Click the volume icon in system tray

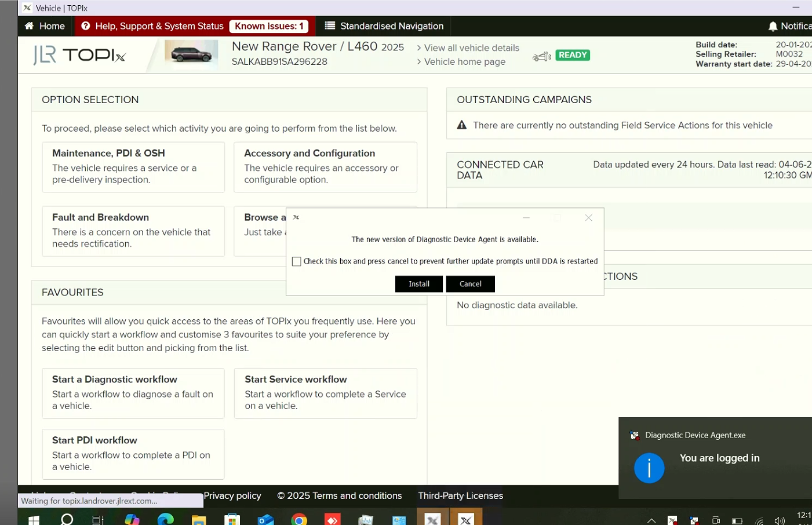pyautogui.click(x=780, y=520)
